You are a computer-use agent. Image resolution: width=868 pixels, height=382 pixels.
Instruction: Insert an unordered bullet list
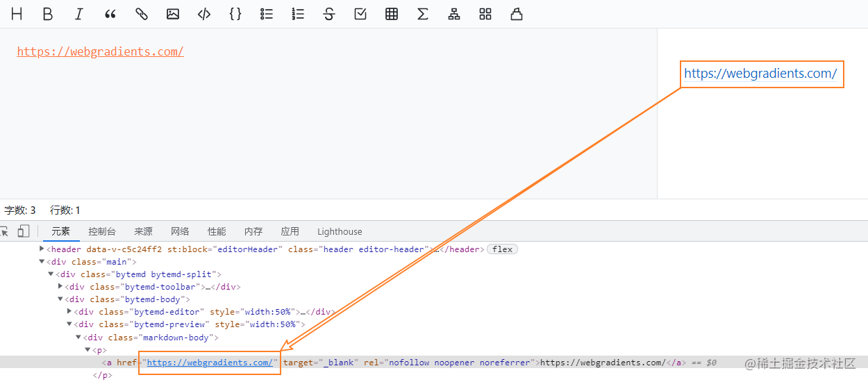267,14
